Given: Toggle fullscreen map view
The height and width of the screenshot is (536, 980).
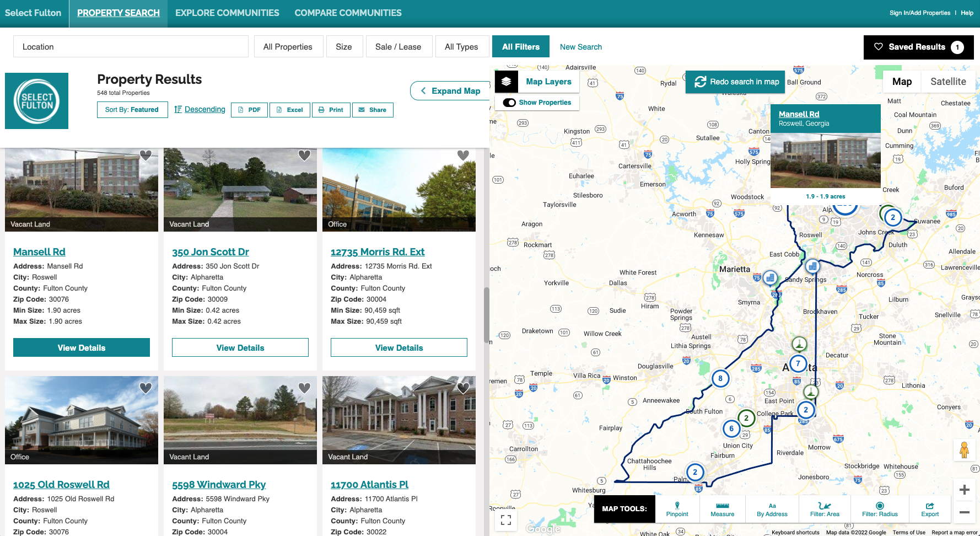Looking at the screenshot, I should [x=506, y=519].
